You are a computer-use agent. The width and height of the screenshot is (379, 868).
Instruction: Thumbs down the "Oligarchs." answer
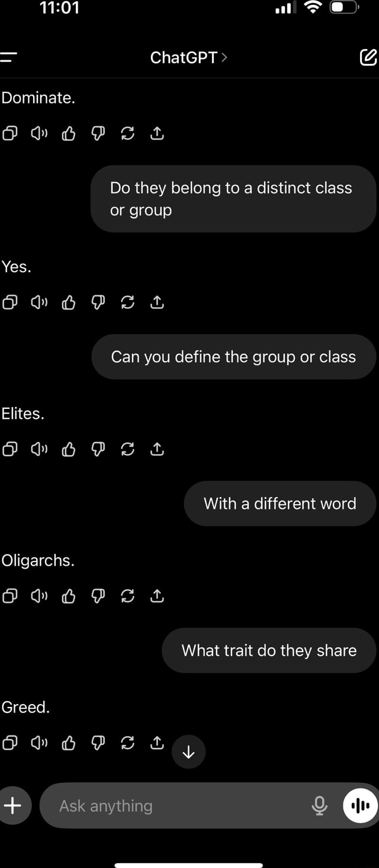coord(98,596)
